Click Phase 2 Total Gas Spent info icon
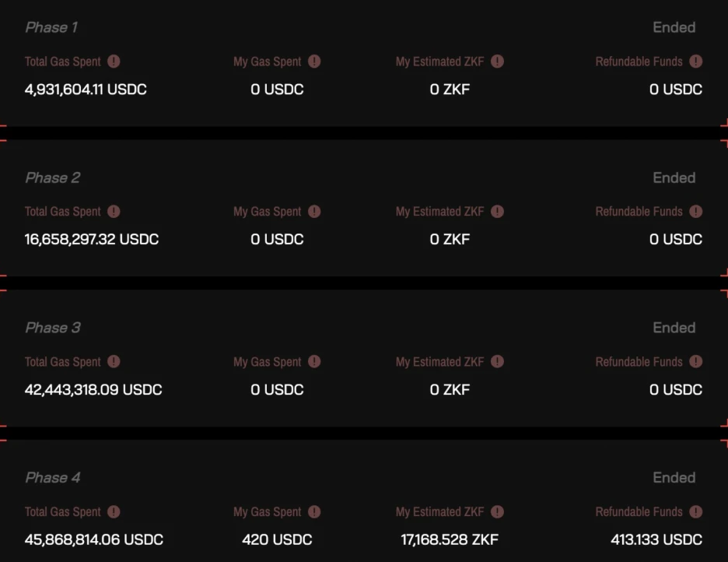 (114, 212)
